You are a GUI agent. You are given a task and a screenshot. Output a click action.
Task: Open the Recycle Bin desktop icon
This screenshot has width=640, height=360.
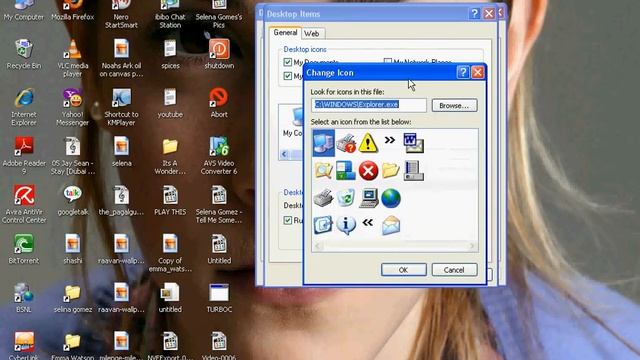click(24, 54)
